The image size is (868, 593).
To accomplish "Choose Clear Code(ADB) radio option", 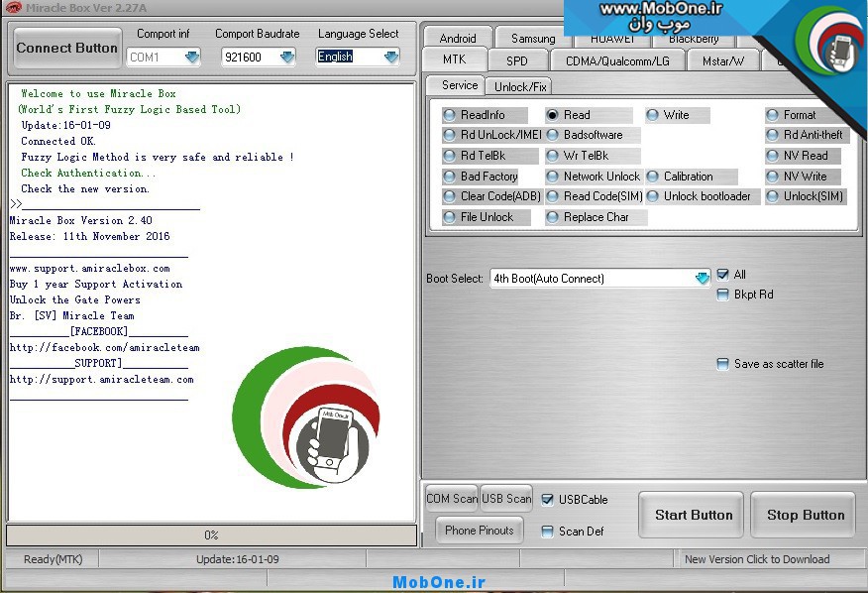I will 450,196.
